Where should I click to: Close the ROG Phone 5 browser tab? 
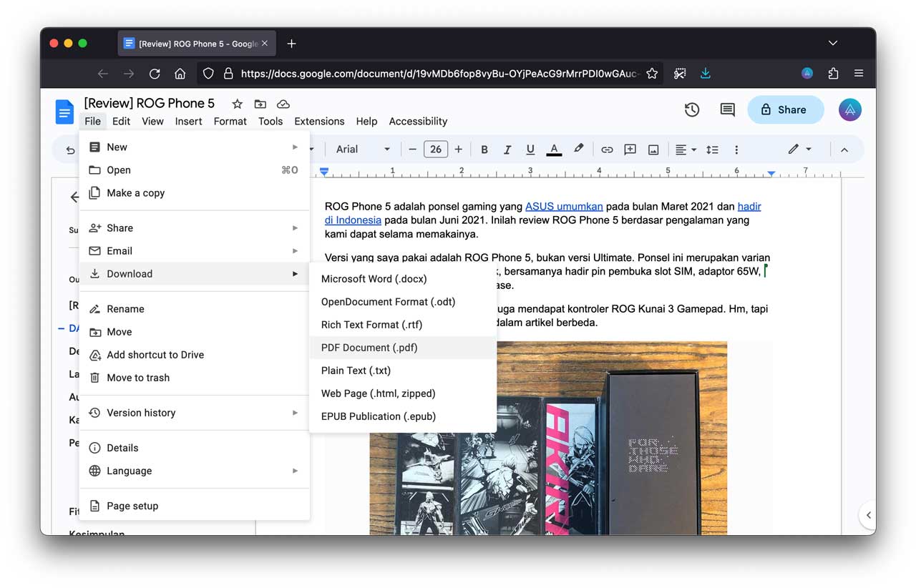(265, 44)
